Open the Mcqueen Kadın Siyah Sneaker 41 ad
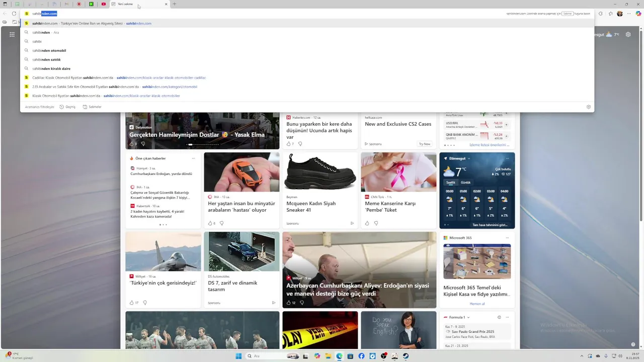This screenshot has height=362, width=644. tap(311, 207)
